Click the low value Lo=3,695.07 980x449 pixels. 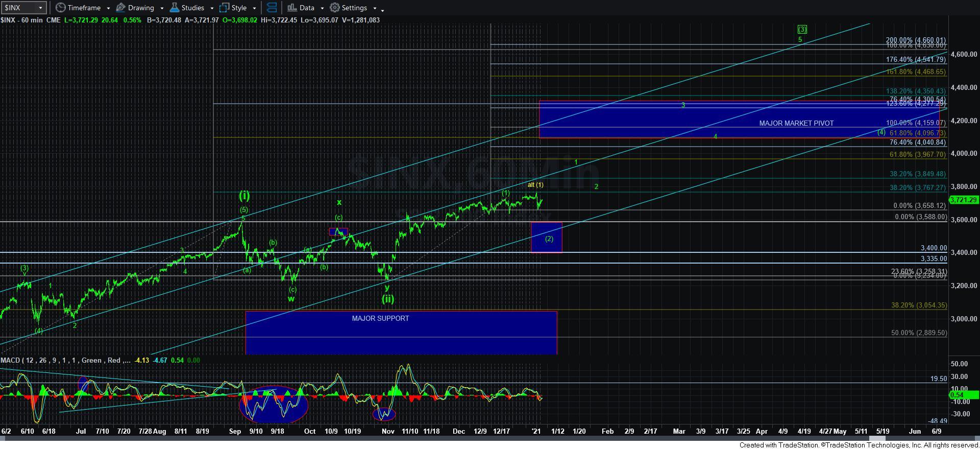pyautogui.click(x=319, y=20)
